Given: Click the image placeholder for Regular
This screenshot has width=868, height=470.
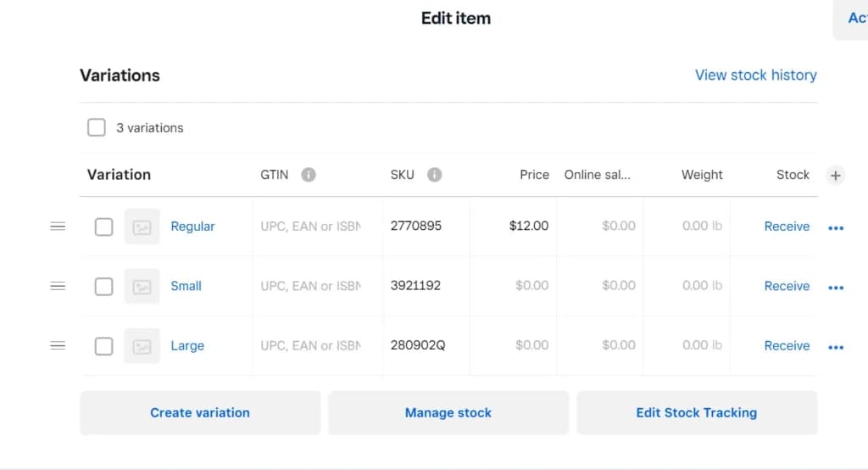Looking at the screenshot, I should click(x=142, y=227).
